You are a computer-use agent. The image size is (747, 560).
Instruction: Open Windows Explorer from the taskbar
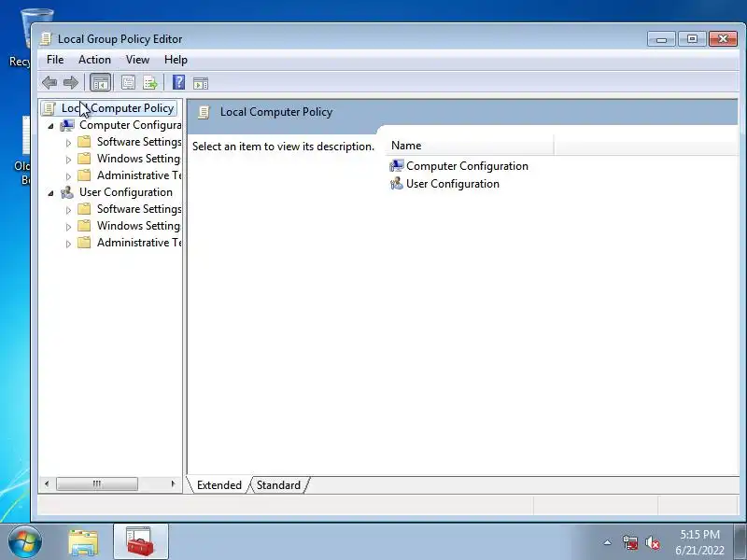tap(83, 542)
